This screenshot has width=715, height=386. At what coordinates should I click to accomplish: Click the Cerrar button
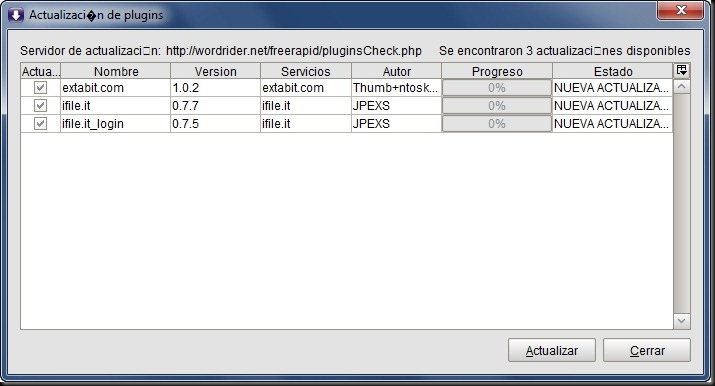click(x=647, y=350)
